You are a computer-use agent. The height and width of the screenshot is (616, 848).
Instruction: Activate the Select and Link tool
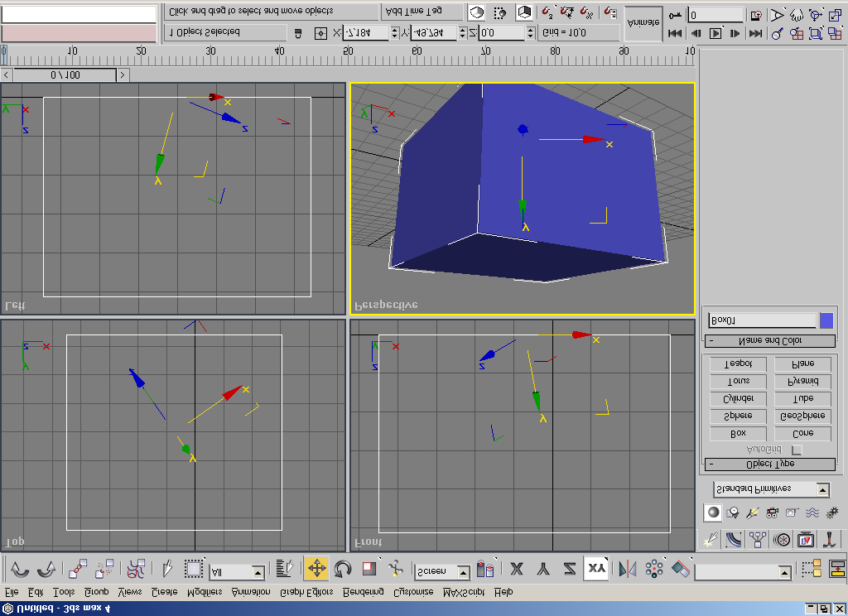[x=77, y=569]
